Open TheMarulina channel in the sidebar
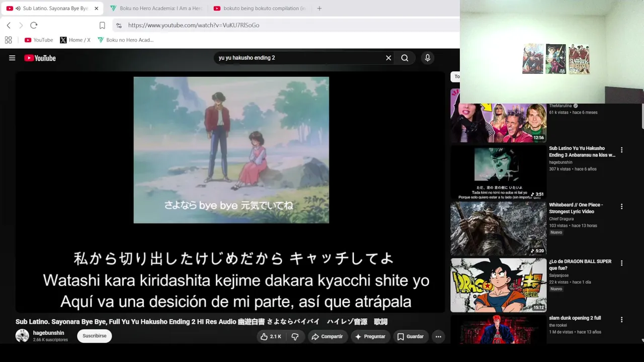 coord(560,106)
